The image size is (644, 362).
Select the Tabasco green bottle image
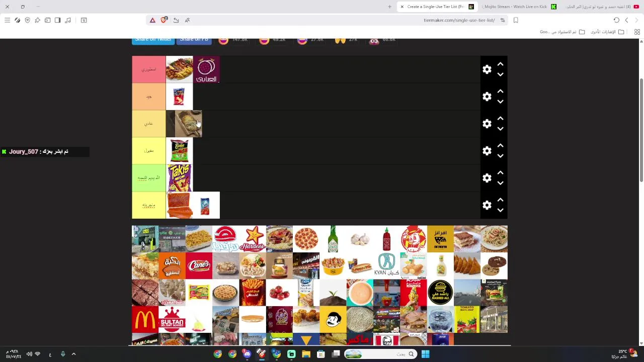pyautogui.click(x=333, y=239)
